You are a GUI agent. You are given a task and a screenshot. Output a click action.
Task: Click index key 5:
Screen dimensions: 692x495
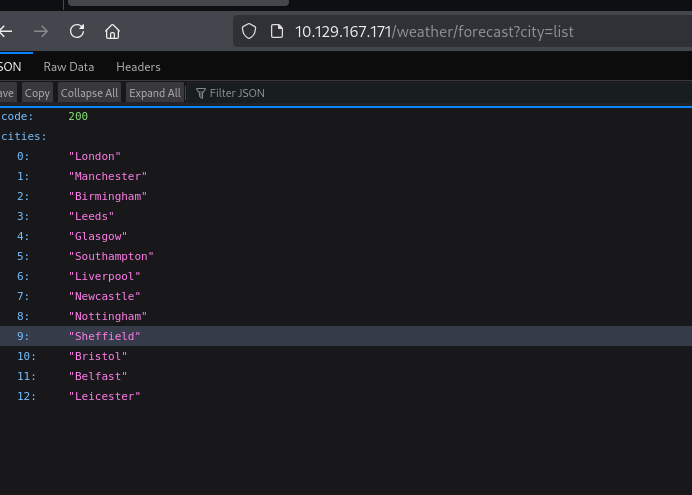23,256
